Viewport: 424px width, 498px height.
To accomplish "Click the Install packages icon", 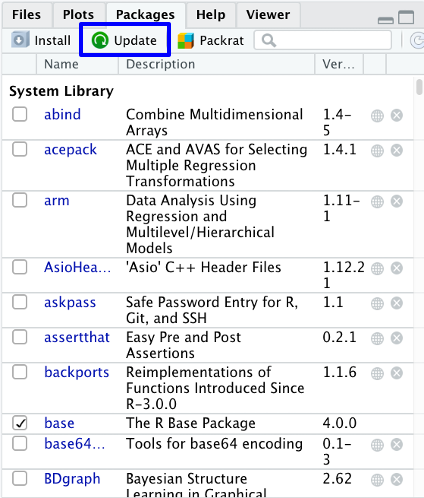I will point(20,40).
